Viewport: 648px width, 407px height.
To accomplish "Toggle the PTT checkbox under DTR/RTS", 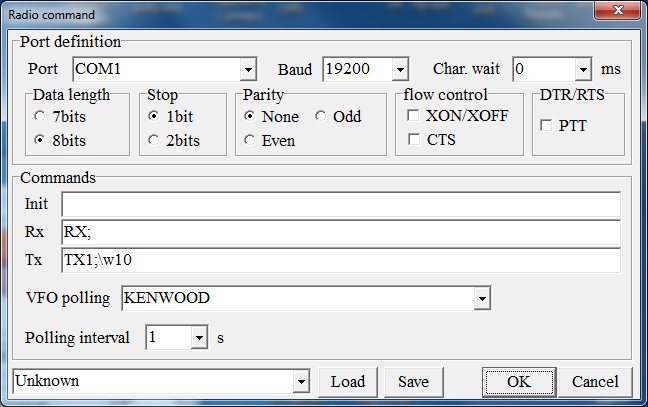I will (546, 126).
